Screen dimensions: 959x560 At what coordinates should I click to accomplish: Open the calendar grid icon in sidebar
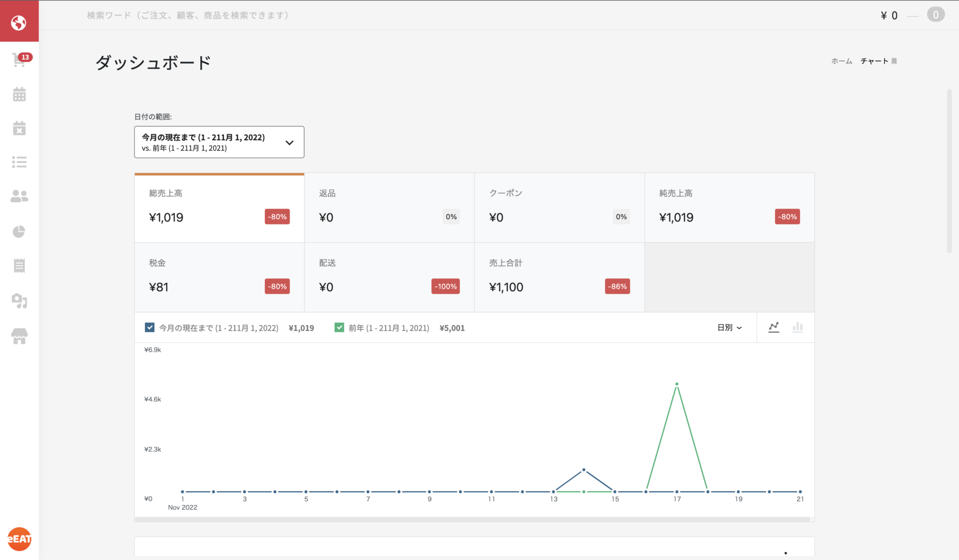(19, 94)
